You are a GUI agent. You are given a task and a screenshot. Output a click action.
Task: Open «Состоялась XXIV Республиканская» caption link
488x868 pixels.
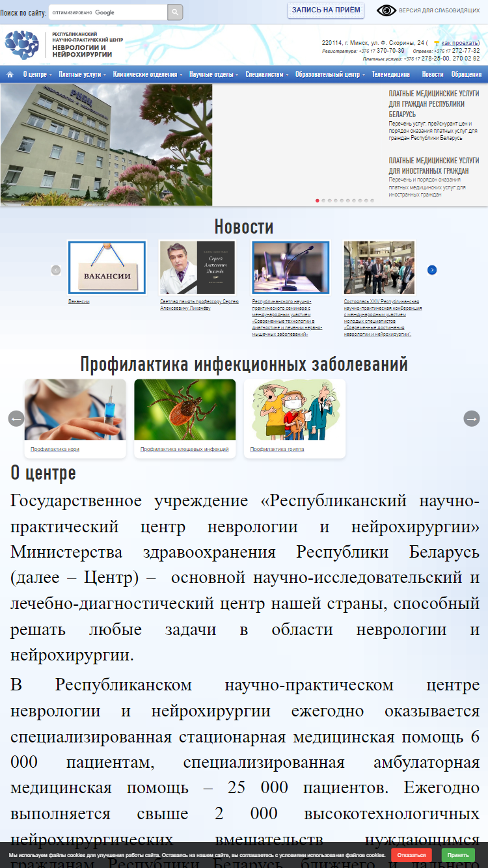pyautogui.click(x=383, y=318)
